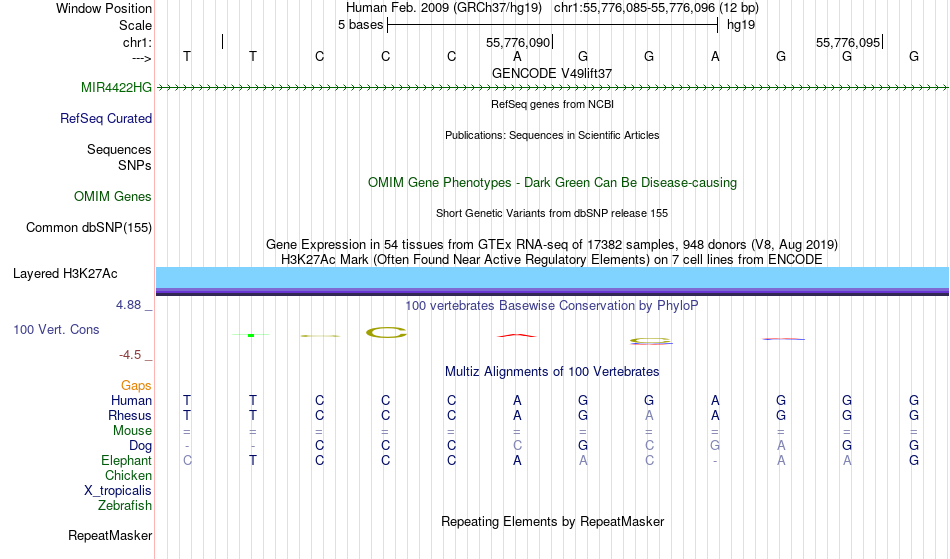Click the GENCODE V49lift37 track title
Screen dimensions: 950x559
coord(552,73)
